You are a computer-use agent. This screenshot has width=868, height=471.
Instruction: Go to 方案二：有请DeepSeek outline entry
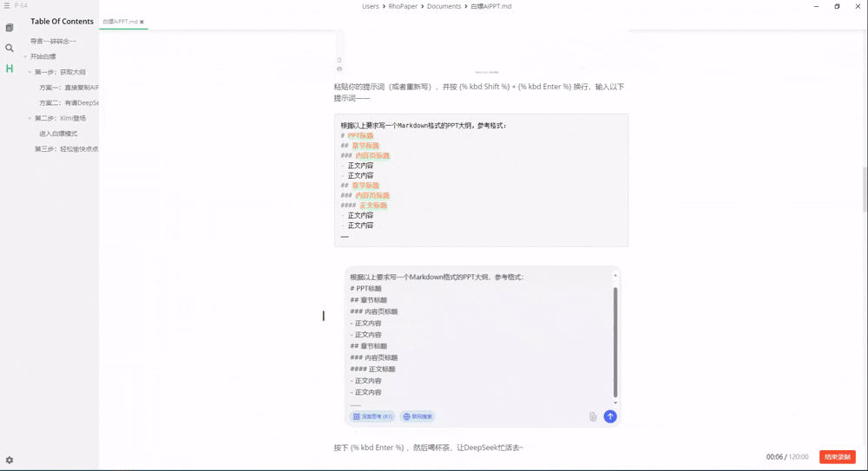(69, 103)
